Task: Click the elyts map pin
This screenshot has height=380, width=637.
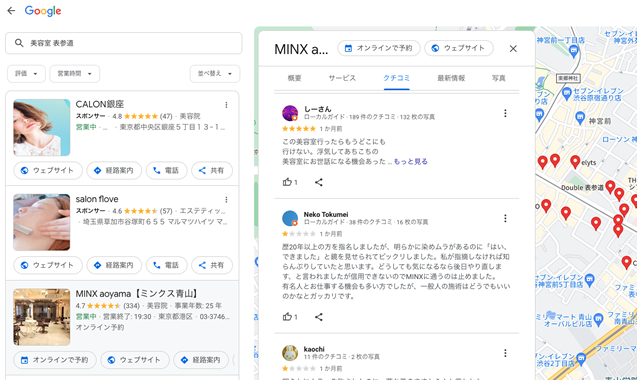Action: 575,162
